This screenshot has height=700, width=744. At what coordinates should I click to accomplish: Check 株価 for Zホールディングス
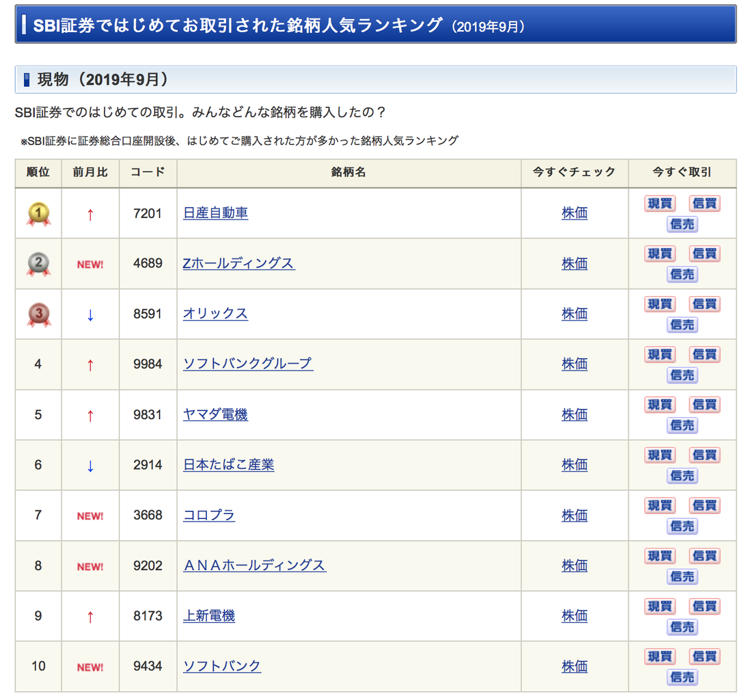click(x=575, y=264)
